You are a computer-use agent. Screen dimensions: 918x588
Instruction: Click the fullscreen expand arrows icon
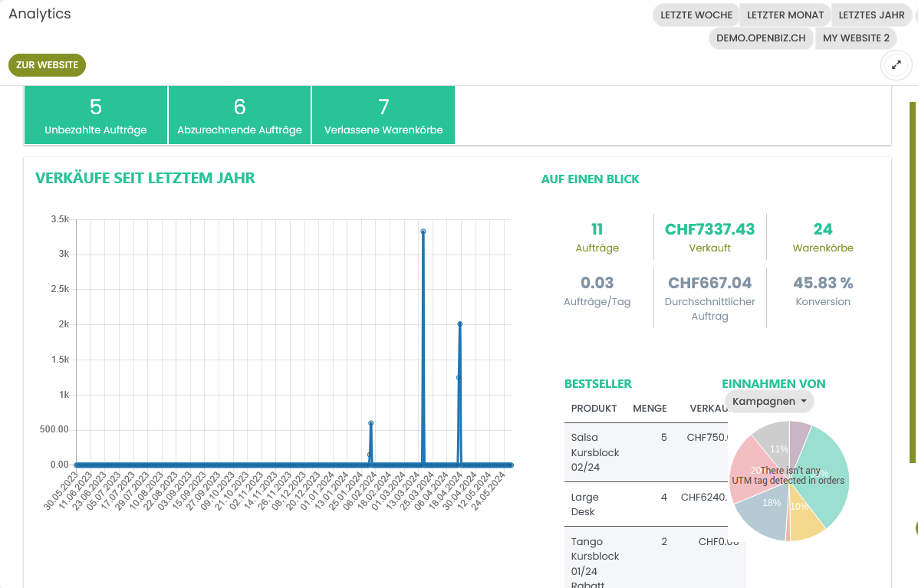(x=896, y=65)
